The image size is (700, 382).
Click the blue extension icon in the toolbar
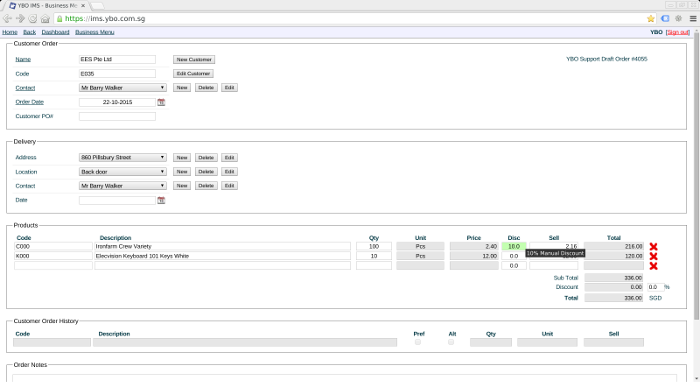(x=665, y=19)
